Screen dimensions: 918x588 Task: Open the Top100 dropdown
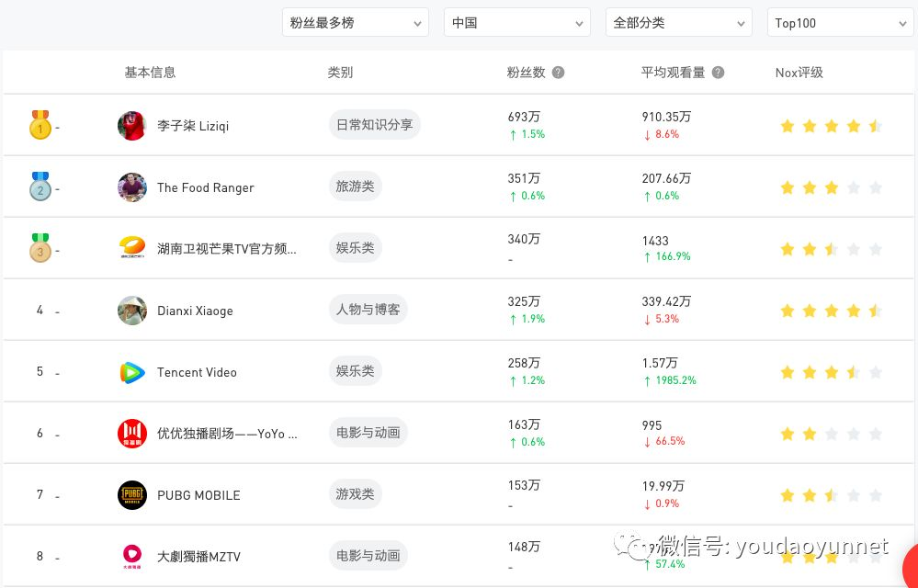[840, 23]
